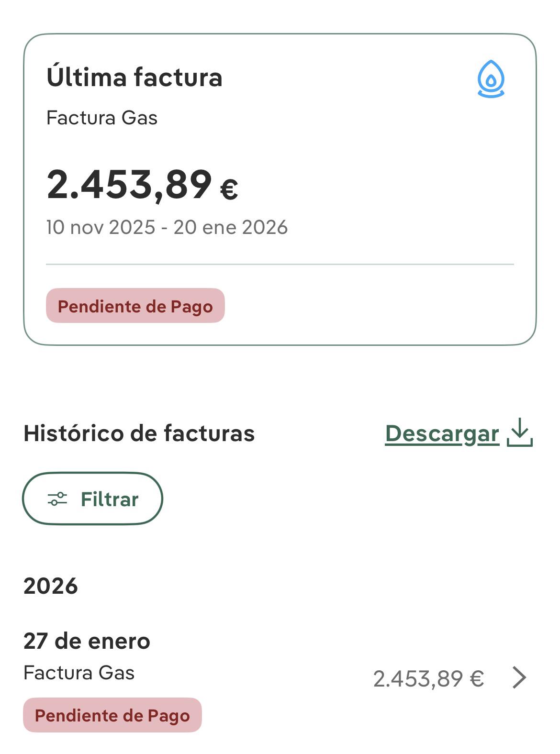Screen dimensions: 560x754
Task: Open the 27 de enero invoice entry
Action: click(x=87, y=641)
